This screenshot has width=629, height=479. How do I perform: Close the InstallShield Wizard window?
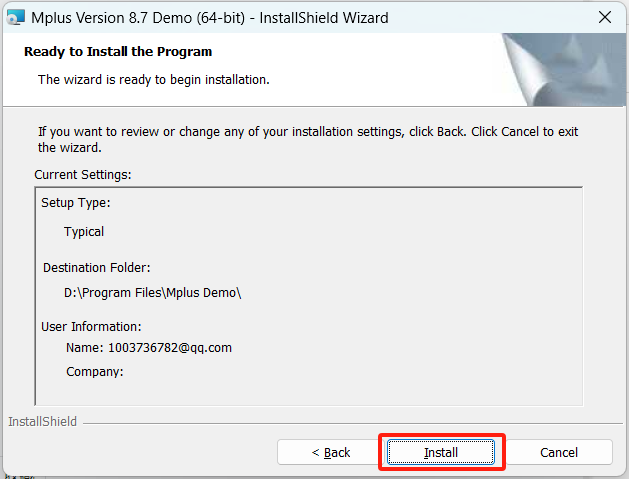604,18
